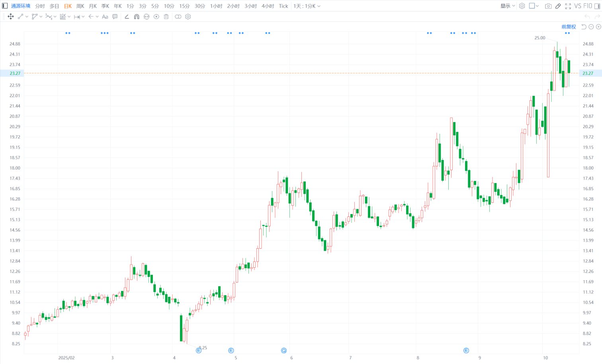The width and height of the screenshot is (602, 364).
Task: Toggle the left sidebar panel
Action: (x=5, y=6)
